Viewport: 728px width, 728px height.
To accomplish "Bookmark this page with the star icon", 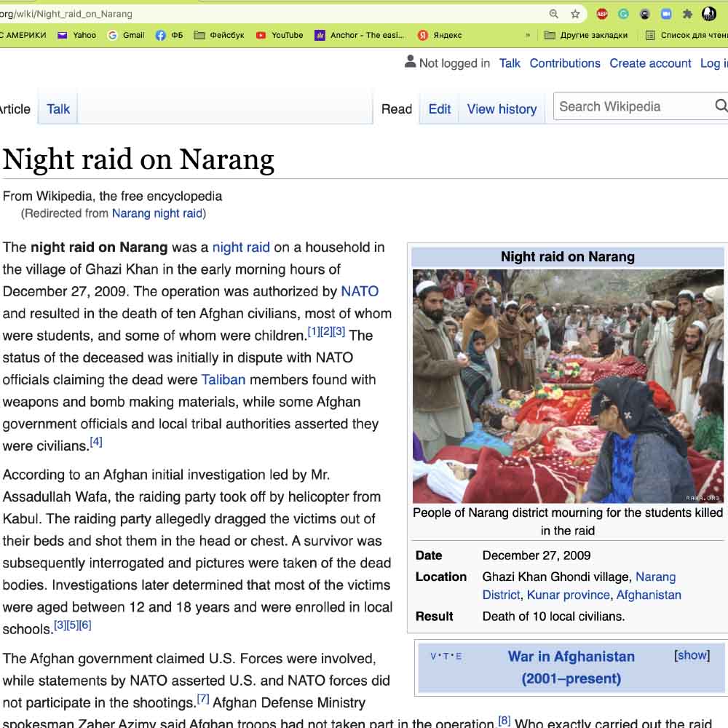I will [575, 14].
